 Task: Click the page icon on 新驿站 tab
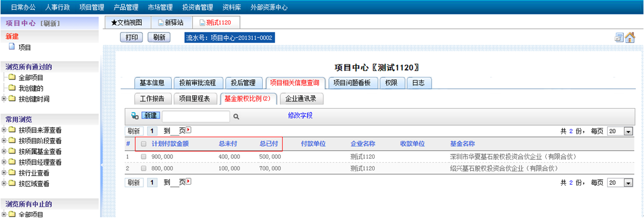pyautogui.click(x=161, y=23)
